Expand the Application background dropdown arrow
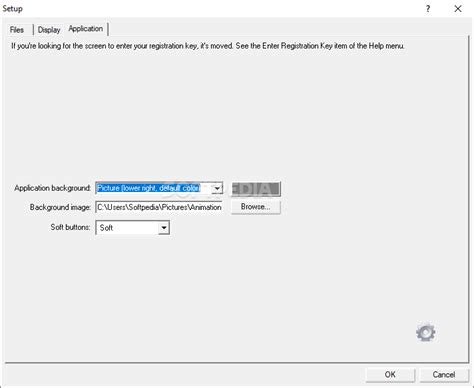The width and height of the screenshot is (474, 388). [x=217, y=188]
